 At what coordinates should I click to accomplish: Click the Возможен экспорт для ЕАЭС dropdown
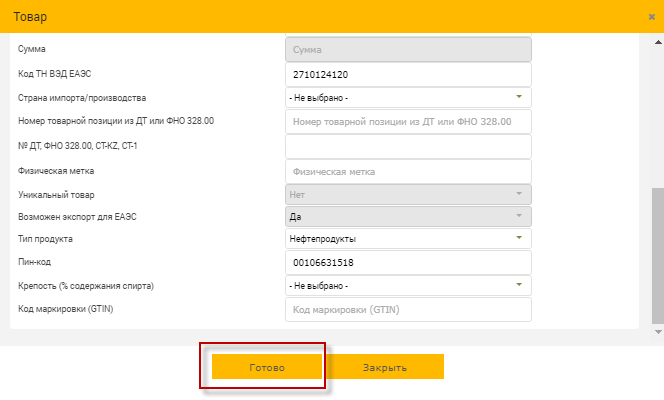pyautogui.click(x=408, y=216)
